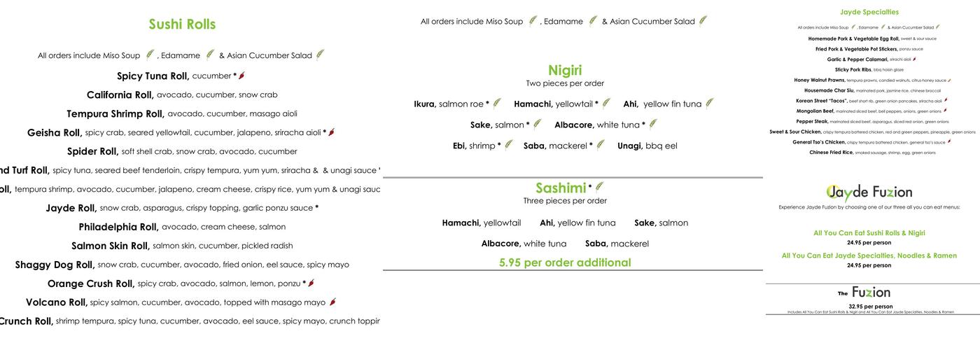
Task: Open the Jayde Specialties heading
Action: pos(869,12)
